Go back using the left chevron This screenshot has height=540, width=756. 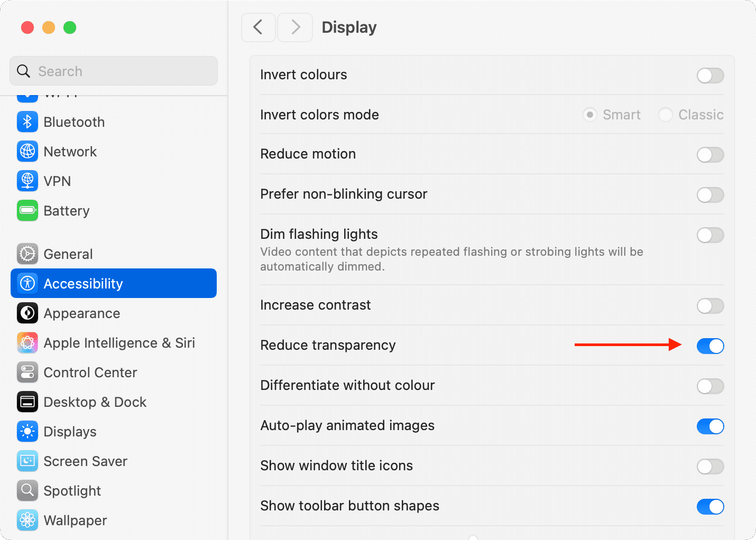coord(259,27)
